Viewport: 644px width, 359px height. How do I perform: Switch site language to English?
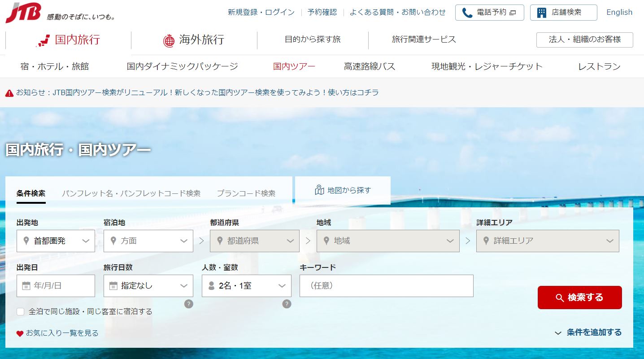619,12
